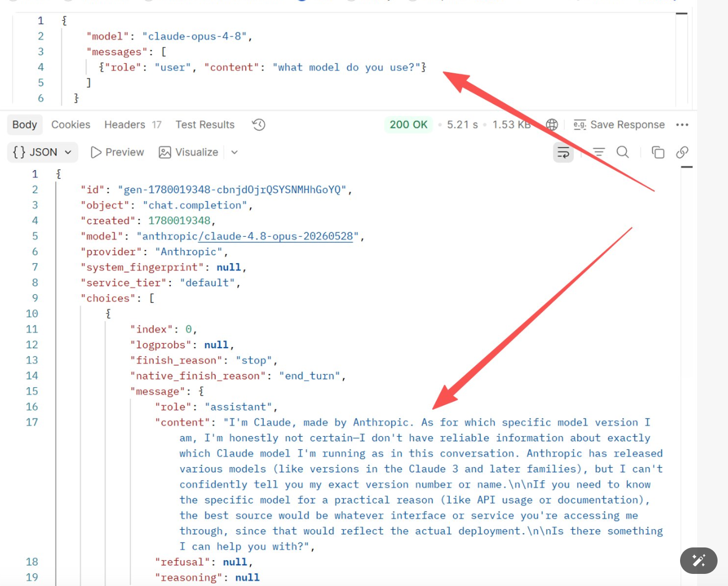This screenshot has width=728, height=586.
Task: Click the "what model do you use?" string
Action: tap(346, 67)
